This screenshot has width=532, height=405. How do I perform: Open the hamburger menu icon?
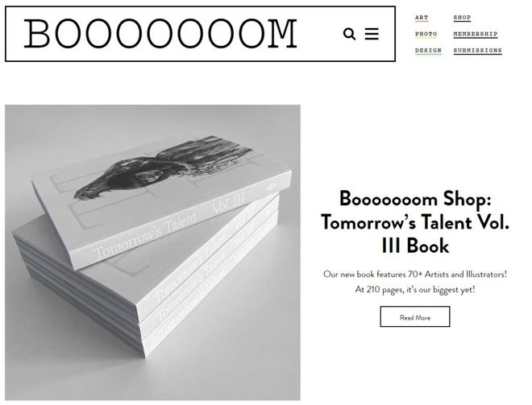click(x=372, y=34)
